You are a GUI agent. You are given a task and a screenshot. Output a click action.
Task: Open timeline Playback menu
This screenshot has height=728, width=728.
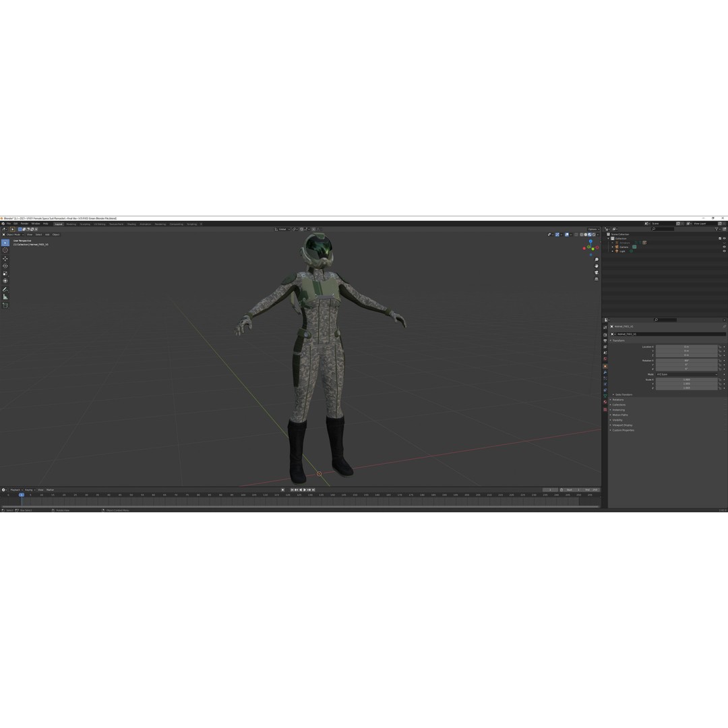pos(16,490)
